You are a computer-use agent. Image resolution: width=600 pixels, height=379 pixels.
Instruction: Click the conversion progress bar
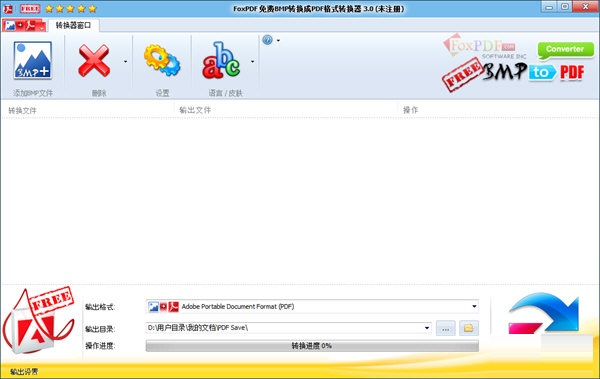click(312, 346)
